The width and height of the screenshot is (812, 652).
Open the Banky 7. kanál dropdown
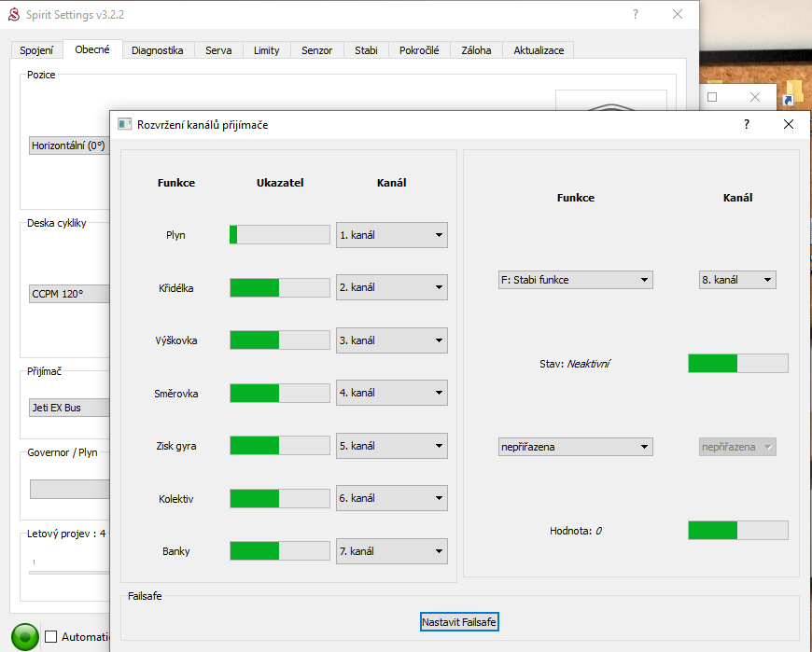click(391, 551)
